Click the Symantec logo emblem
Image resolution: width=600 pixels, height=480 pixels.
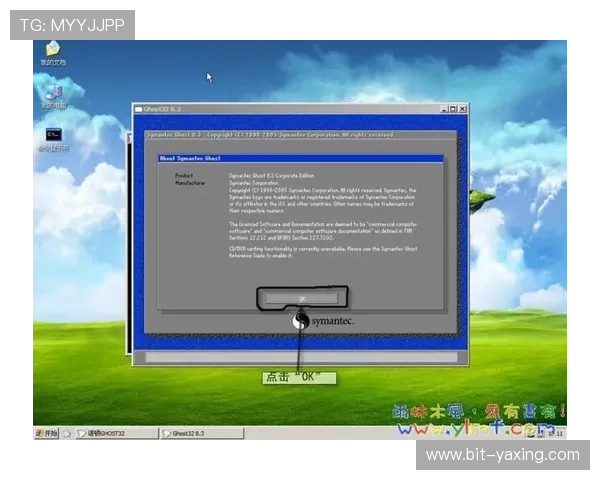(299, 320)
